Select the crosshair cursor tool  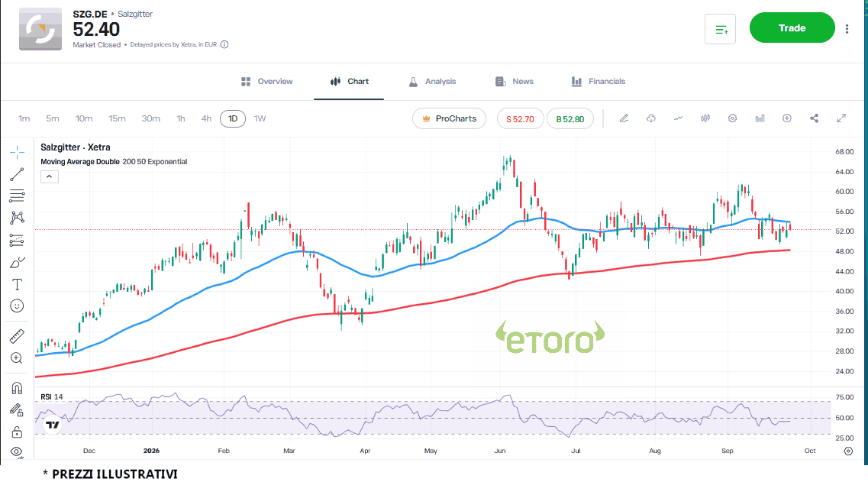[x=17, y=152]
